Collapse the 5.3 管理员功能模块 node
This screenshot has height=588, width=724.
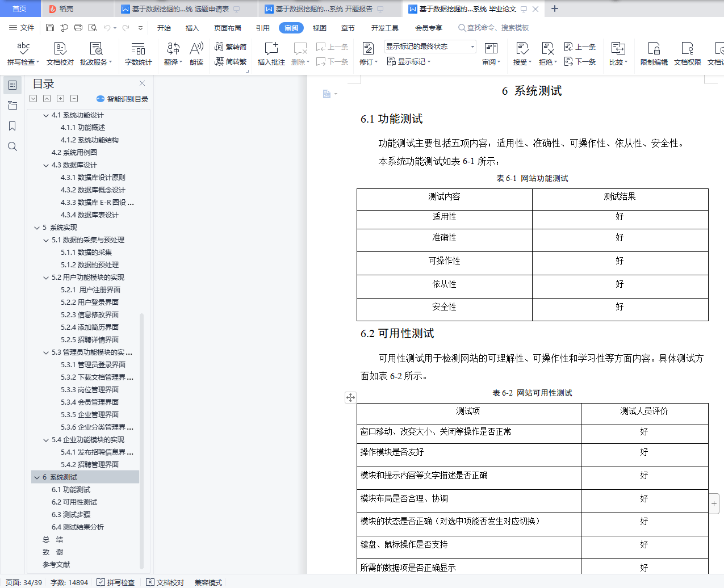pyautogui.click(x=46, y=352)
